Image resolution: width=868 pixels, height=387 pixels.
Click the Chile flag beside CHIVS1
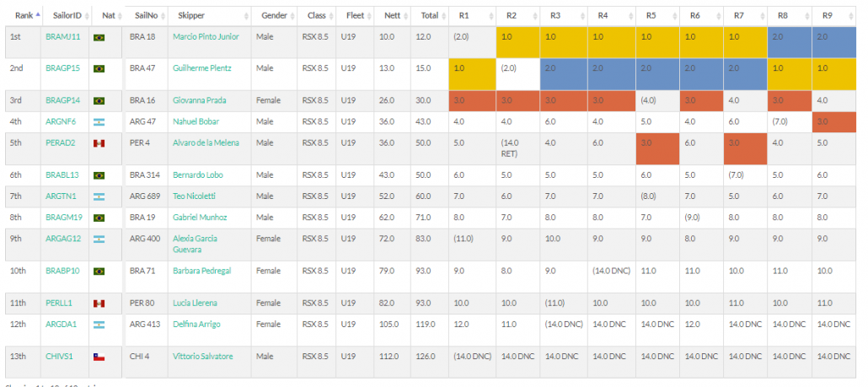99,357
